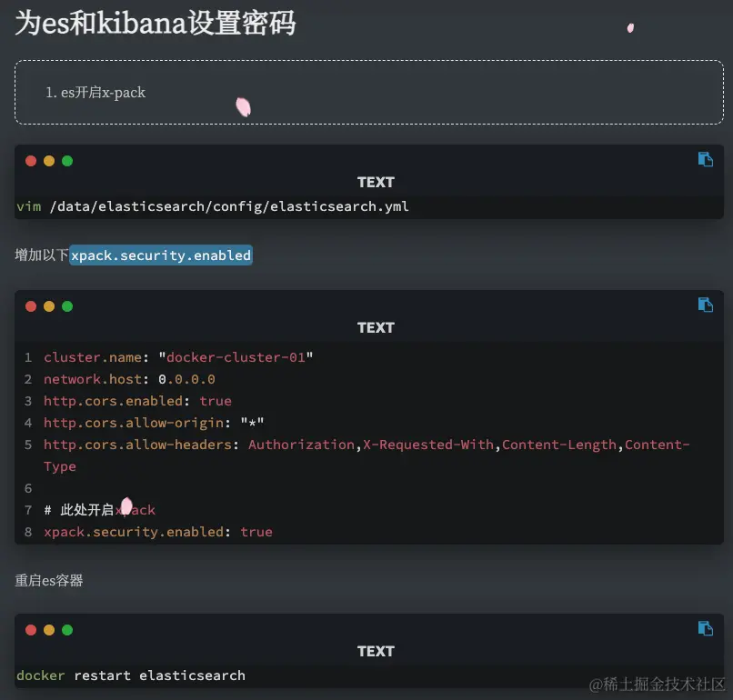Click yellow dot on cluster.name config block
Viewport: 733px width, 700px height.
(49, 306)
